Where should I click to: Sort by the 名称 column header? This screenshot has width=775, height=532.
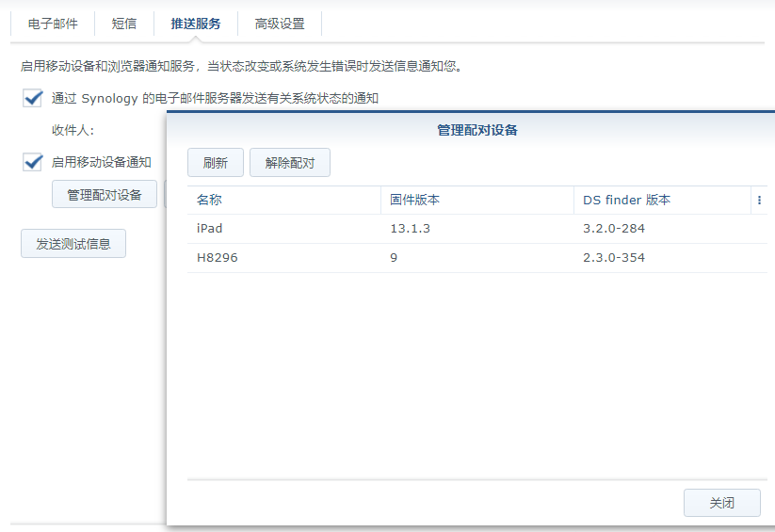[283, 201]
